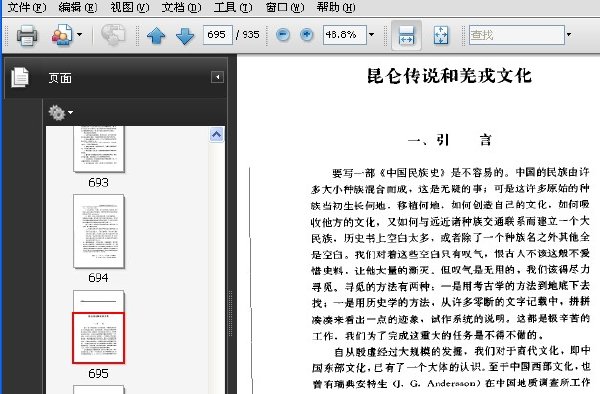Expand the zoom percentage dropdown
This screenshot has height=394, width=600.
371,35
